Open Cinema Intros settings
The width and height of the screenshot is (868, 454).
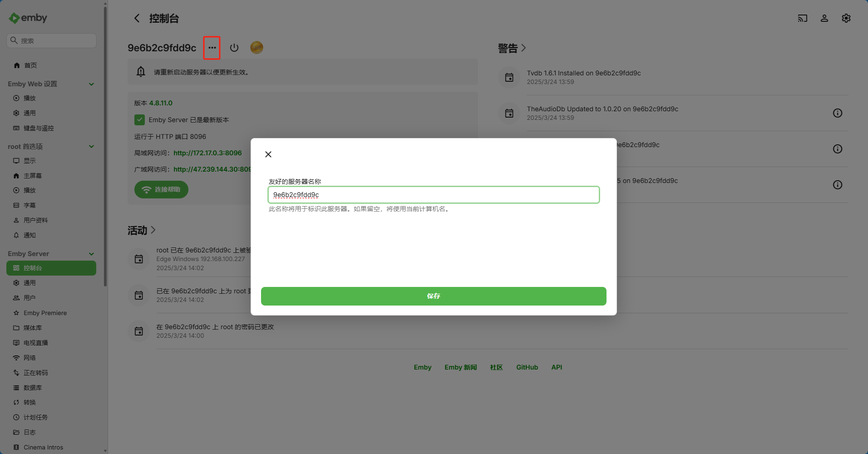tap(51, 447)
